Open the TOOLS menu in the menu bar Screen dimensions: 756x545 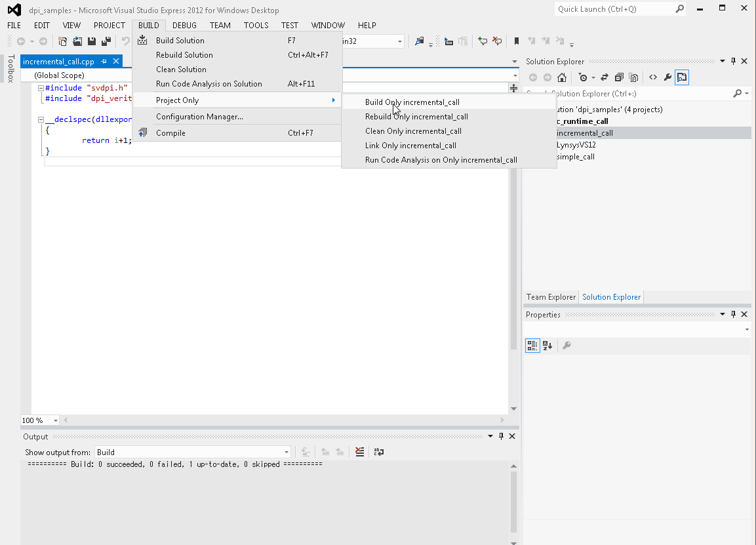click(x=256, y=26)
